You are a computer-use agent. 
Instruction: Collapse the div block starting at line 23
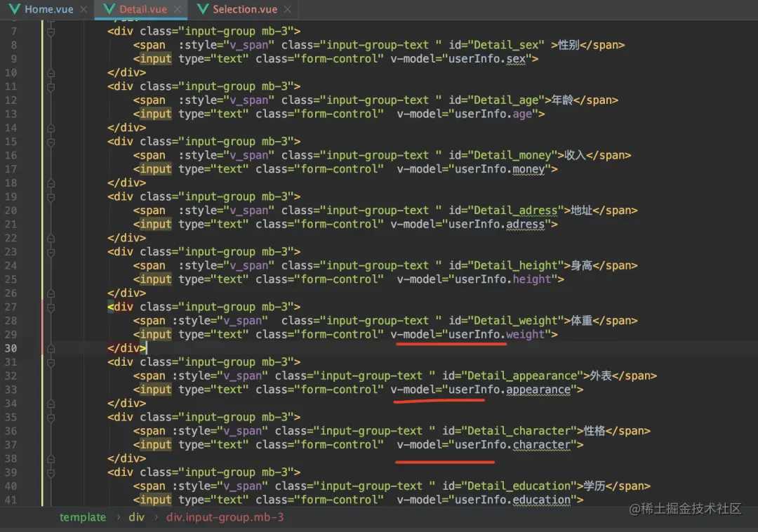[51, 252]
